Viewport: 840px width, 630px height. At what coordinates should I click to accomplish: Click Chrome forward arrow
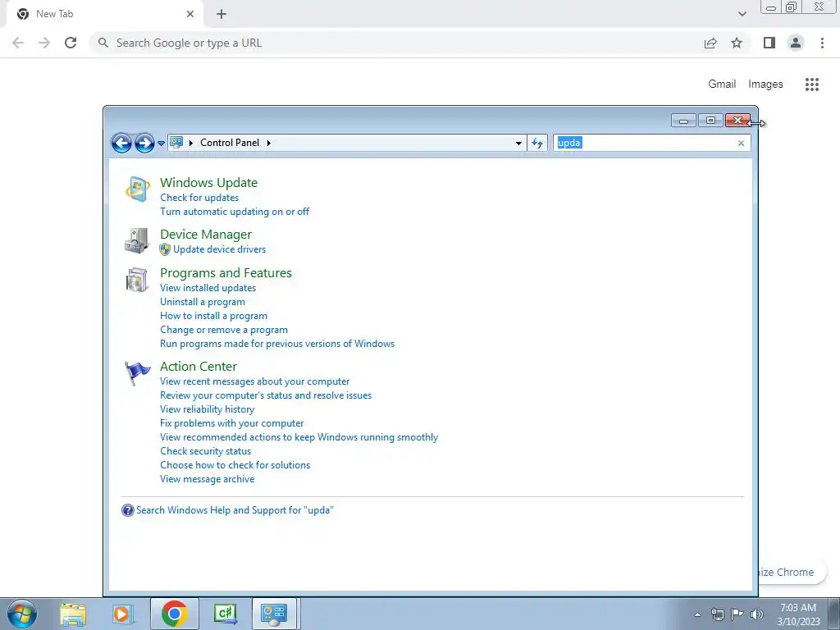click(44, 43)
